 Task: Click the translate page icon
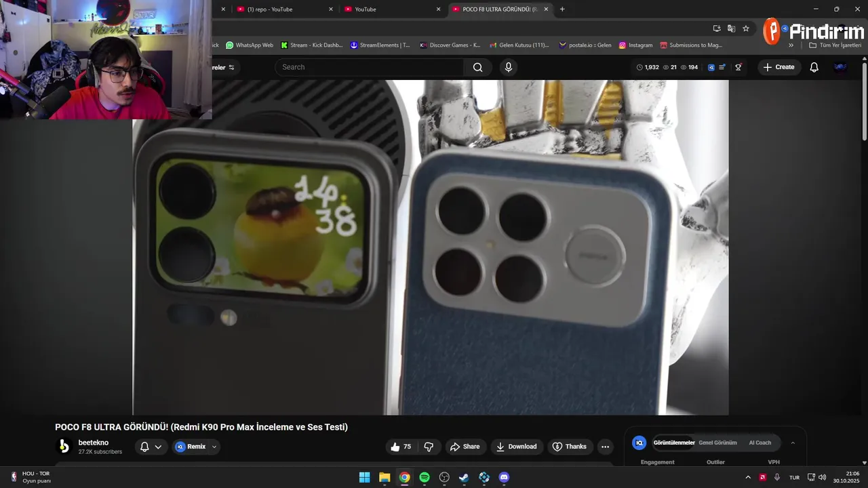coord(731,28)
